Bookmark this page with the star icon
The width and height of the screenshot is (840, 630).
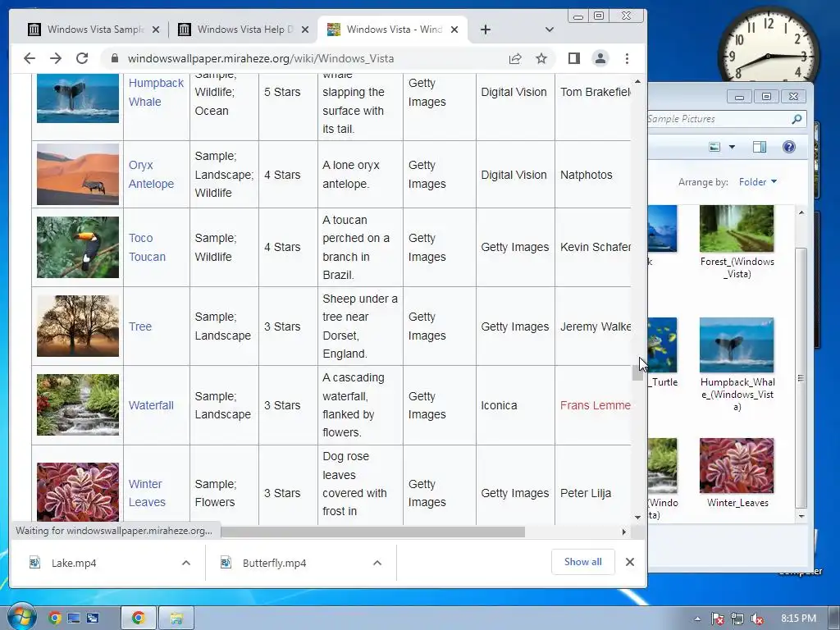point(541,58)
